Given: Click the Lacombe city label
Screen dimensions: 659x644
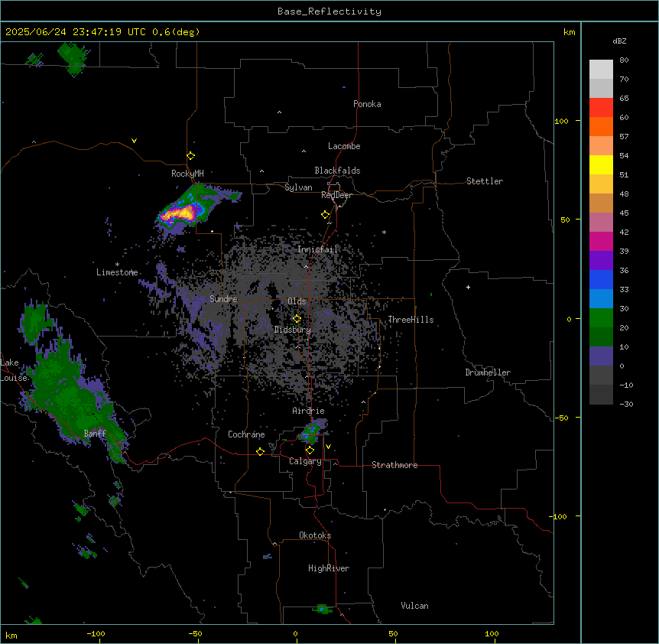Looking at the screenshot, I should (344, 146).
